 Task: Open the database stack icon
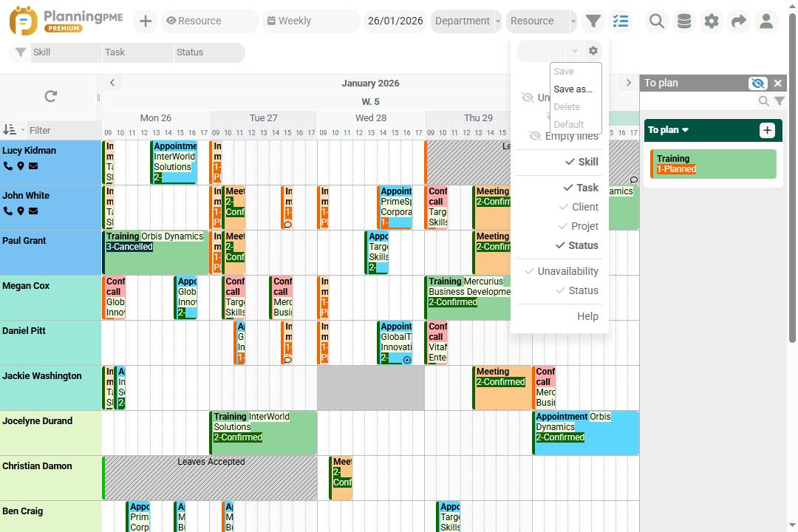(x=684, y=21)
